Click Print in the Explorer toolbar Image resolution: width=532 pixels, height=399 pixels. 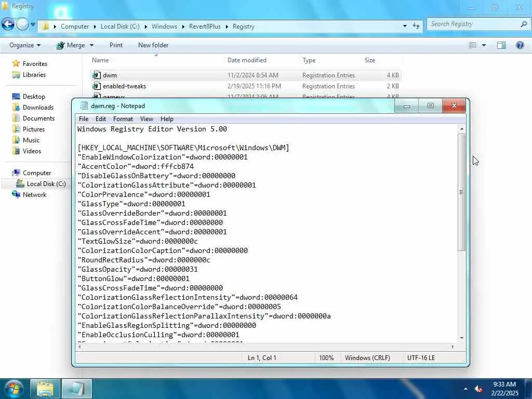coord(116,45)
